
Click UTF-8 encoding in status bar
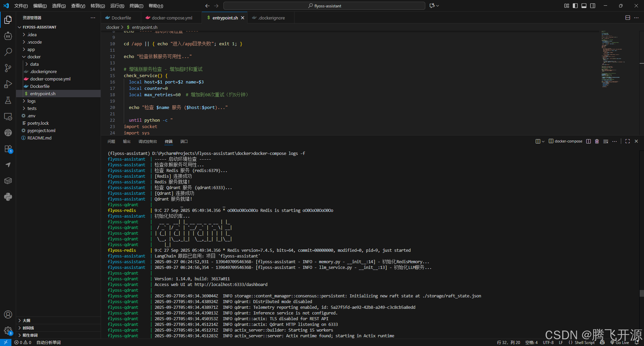tap(548, 342)
